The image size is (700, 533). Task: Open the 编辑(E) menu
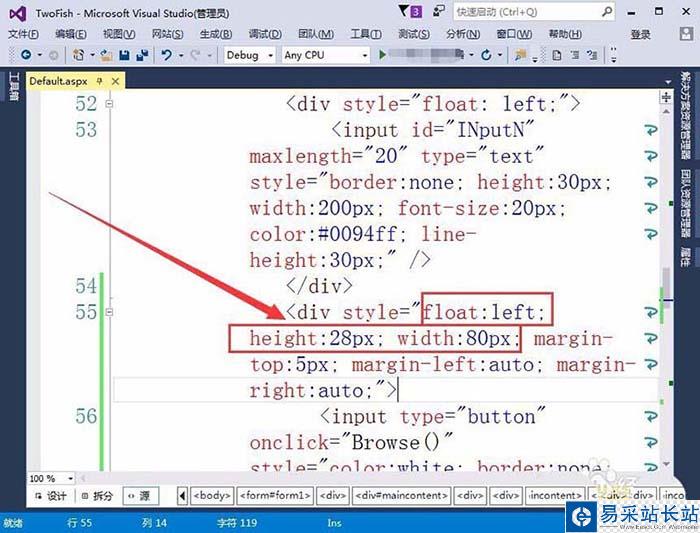coord(71,34)
